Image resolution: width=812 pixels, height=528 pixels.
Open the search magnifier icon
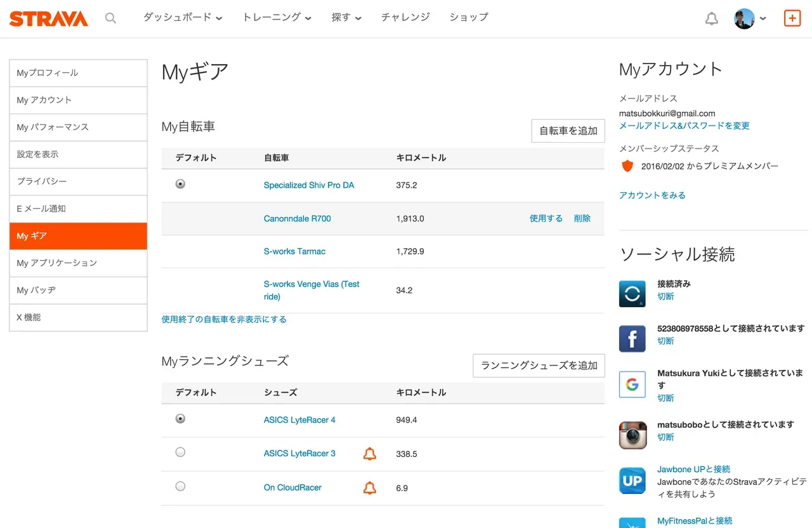coord(110,18)
